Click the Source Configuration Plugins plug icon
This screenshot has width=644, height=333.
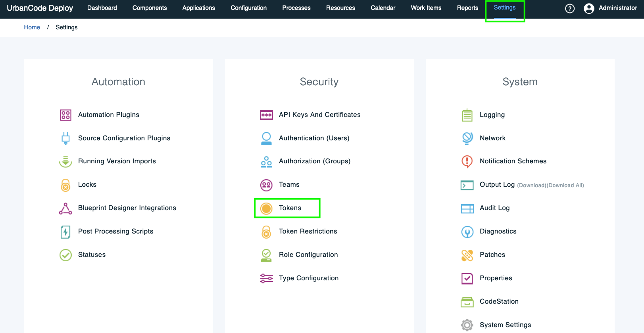point(65,138)
